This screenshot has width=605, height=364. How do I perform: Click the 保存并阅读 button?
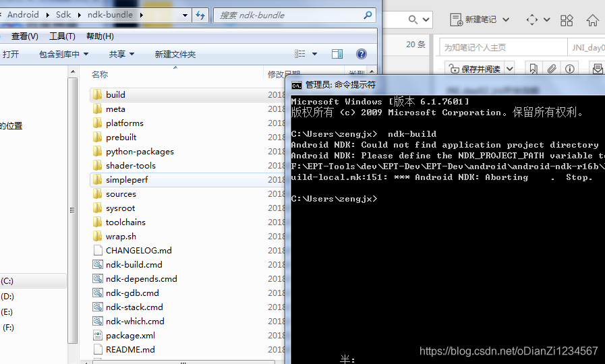[476, 69]
